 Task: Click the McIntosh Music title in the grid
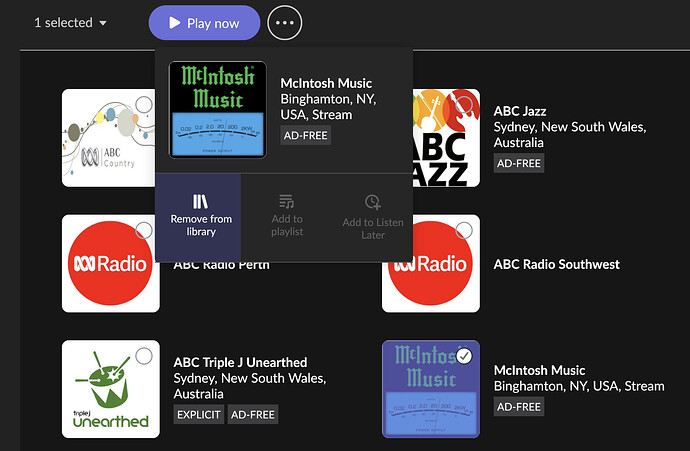[x=540, y=370]
